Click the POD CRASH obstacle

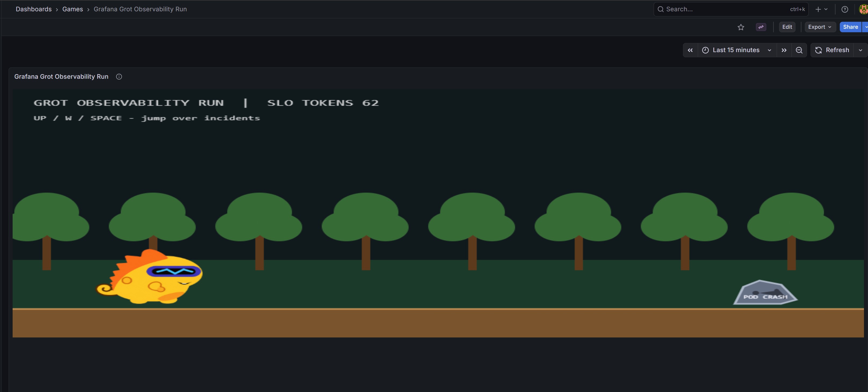[765, 293]
